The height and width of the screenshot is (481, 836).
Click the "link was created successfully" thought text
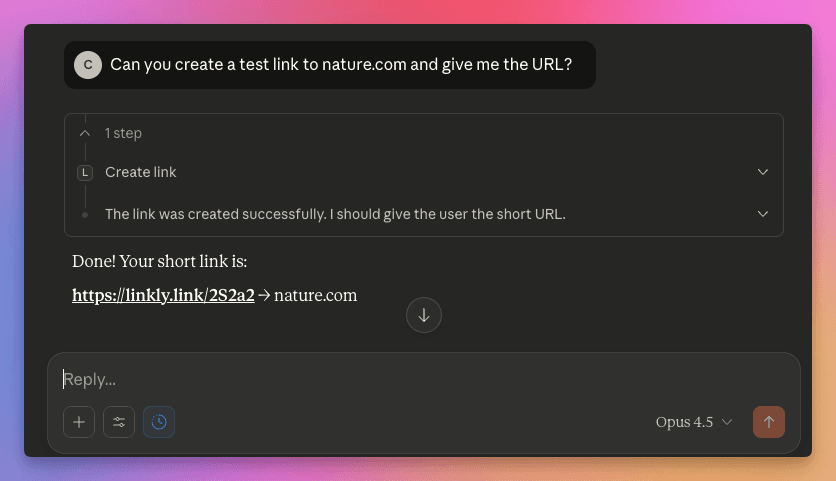pyautogui.click(x=335, y=214)
